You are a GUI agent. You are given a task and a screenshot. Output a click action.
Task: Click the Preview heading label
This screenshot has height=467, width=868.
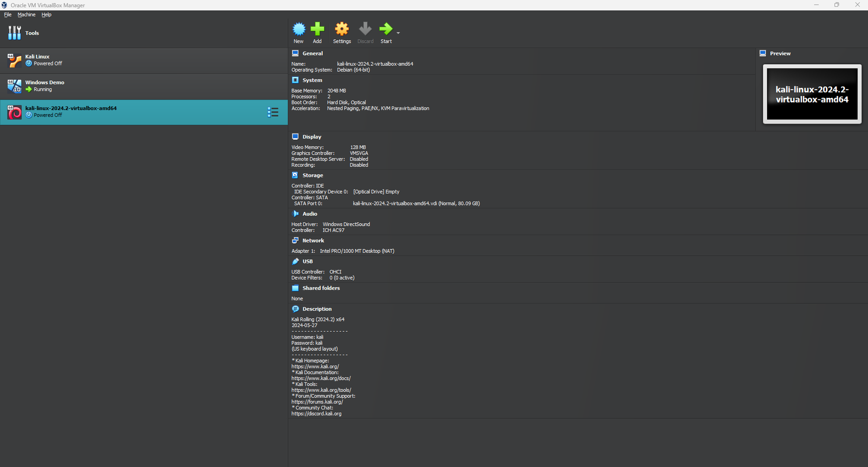pyautogui.click(x=780, y=53)
